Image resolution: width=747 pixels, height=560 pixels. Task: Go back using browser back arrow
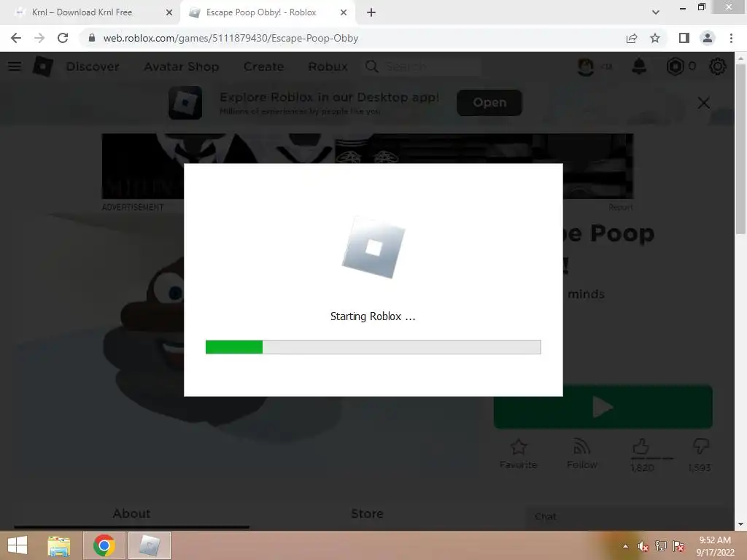tap(16, 38)
